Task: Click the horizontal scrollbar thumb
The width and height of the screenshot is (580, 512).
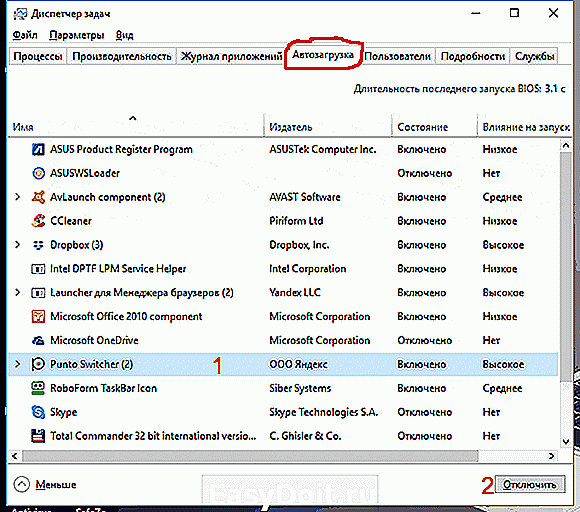Action: pos(250,456)
